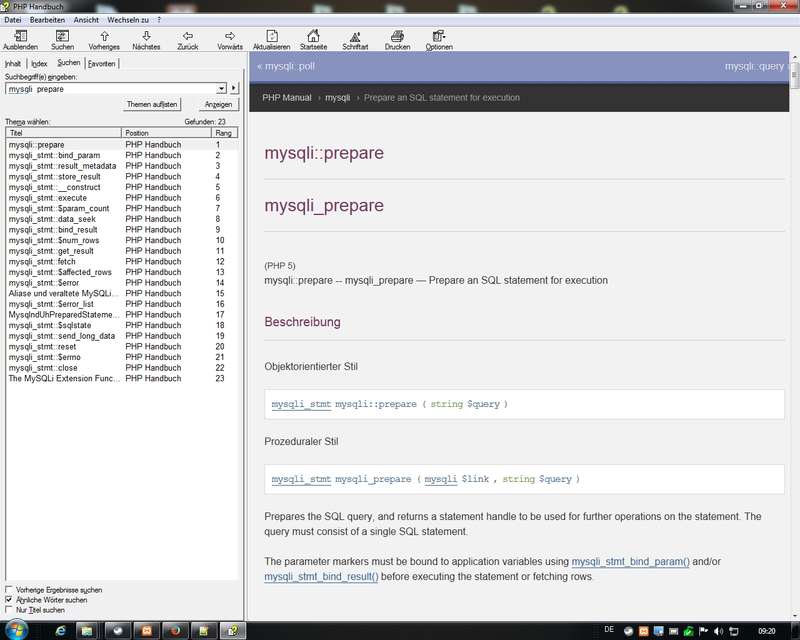Select mysqli_stmt::execute in the results list
800x640 pixels.
[x=48, y=198]
